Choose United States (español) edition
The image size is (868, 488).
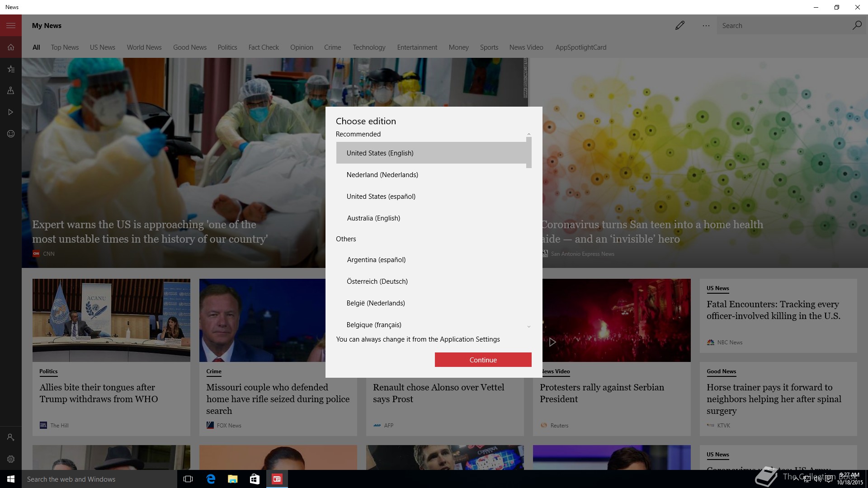[431, 197]
